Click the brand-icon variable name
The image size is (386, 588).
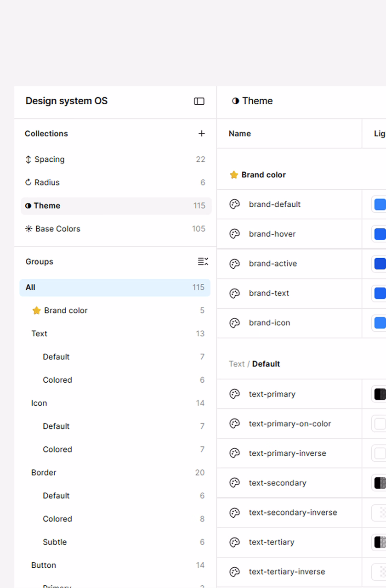tap(269, 323)
